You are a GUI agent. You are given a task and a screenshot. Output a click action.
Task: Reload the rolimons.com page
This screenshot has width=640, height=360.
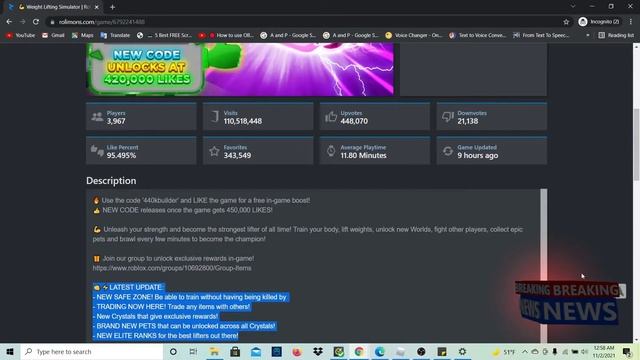pos(36,22)
